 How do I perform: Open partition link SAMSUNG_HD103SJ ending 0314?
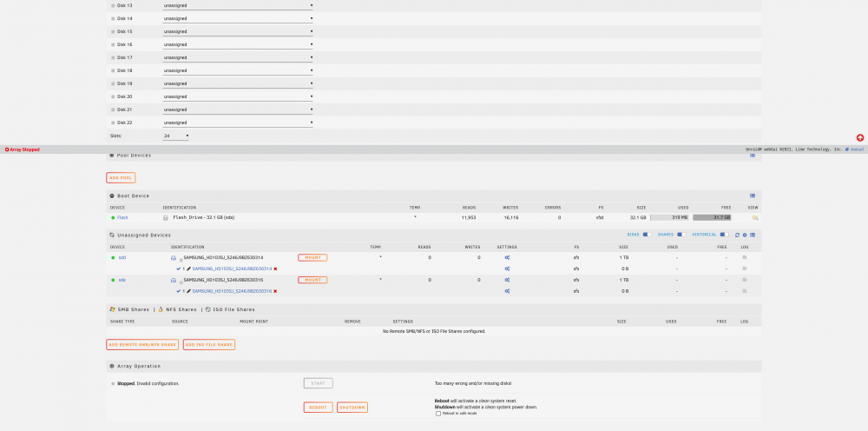[232, 269]
